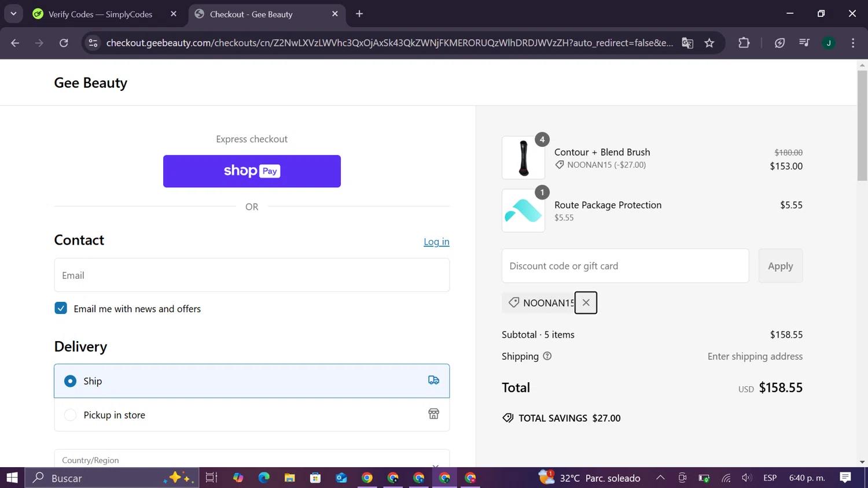Remove the NOONAN15 discount code
868x488 pixels.
pyautogui.click(x=586, y=302)
